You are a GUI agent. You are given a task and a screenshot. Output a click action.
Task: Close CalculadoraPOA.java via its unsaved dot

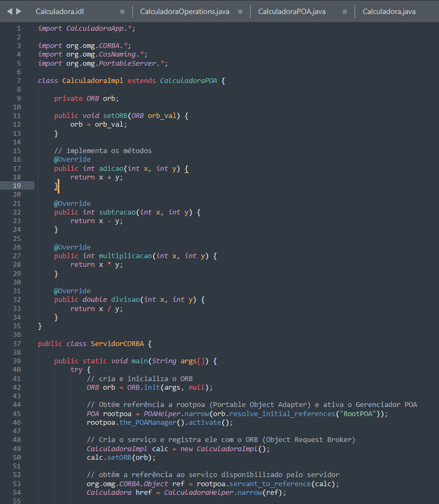tap(345, 11)
